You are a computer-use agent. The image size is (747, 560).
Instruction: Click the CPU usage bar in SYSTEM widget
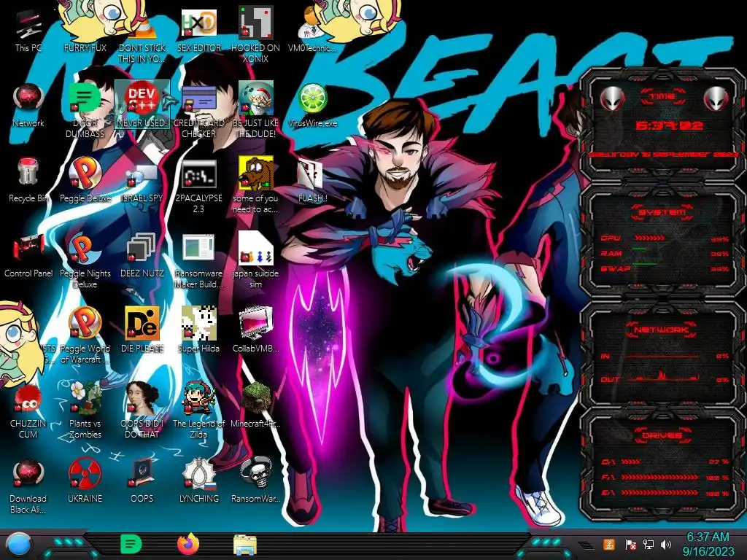pos(649,238)
